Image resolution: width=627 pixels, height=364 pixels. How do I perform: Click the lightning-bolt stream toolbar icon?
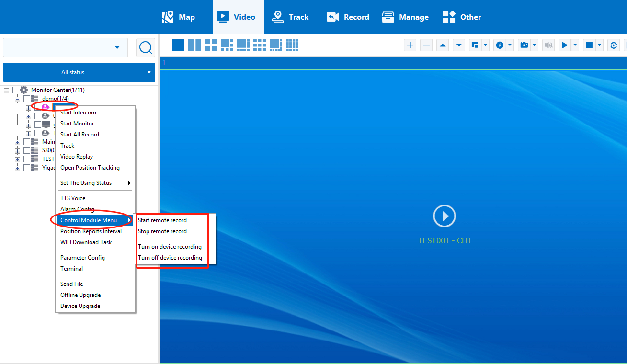(x=500, y=45)
